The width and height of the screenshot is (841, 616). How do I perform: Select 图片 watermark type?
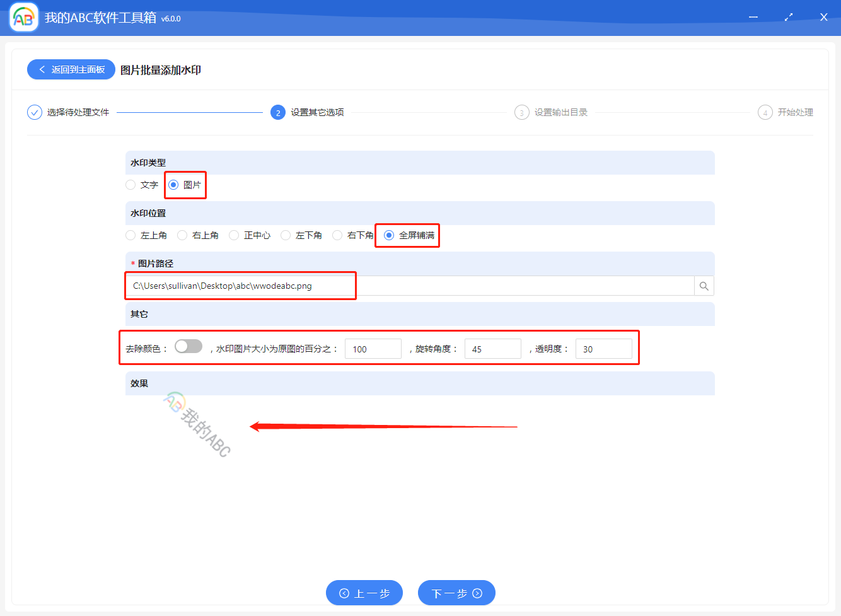[x=173, y=185]
